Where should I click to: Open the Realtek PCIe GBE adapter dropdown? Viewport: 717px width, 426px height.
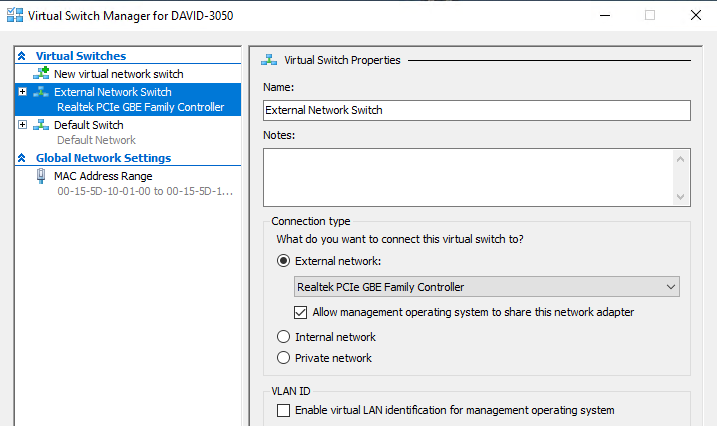click(487, 287)
